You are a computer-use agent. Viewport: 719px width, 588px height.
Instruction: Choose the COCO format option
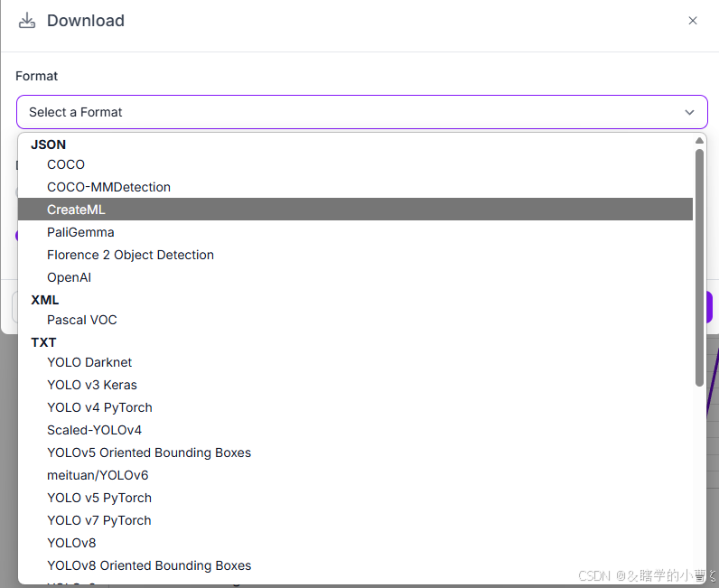[x=355, y=164]
